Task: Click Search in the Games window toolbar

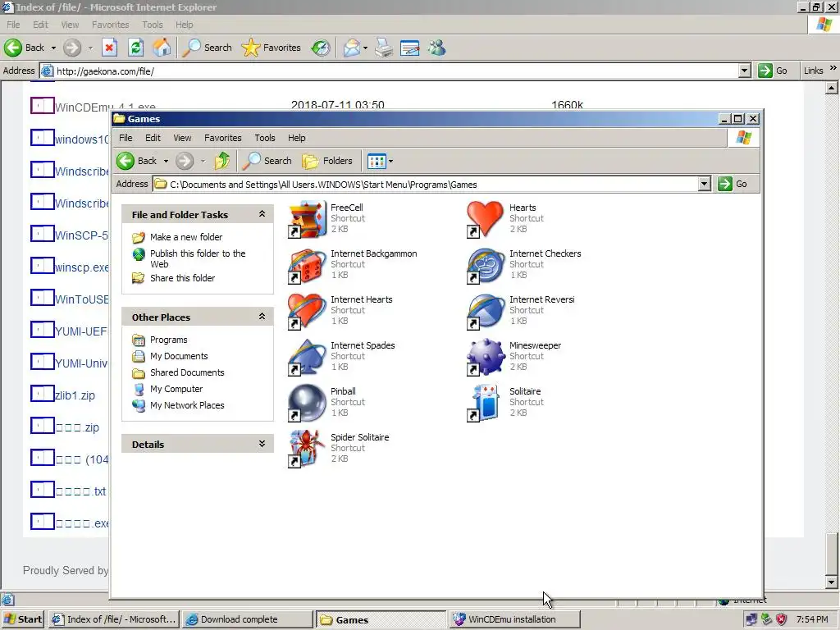Action: coord(267,161)
